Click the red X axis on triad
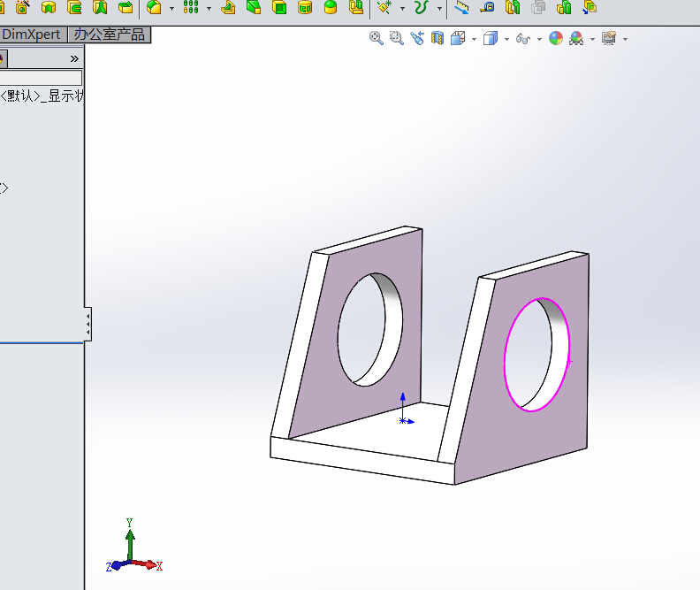 point(148,564)
